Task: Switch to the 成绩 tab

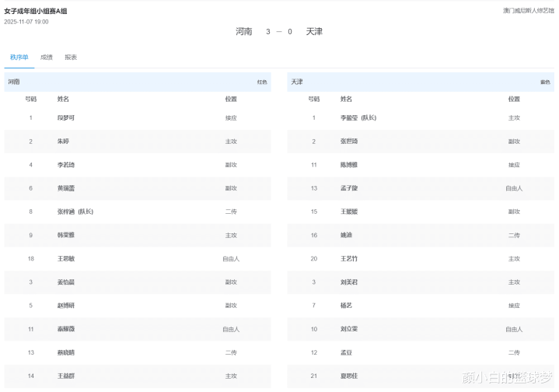Action: 47,57
